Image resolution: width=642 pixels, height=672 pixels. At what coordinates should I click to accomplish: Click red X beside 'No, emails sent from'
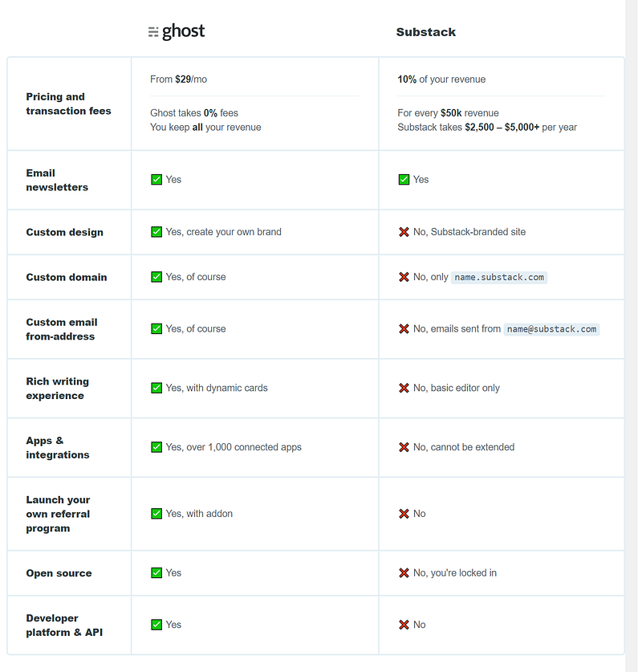[404, 328]
